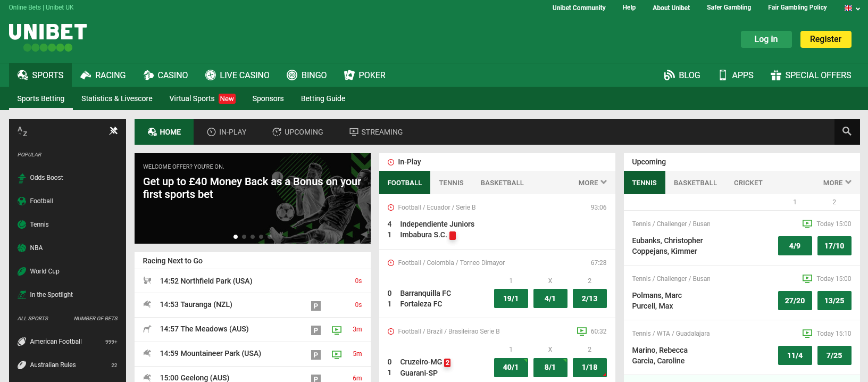Bet 4/9 on Eubanks, Christopher
The height and width of the screenshot is (382, 868).
coord(795,246)
